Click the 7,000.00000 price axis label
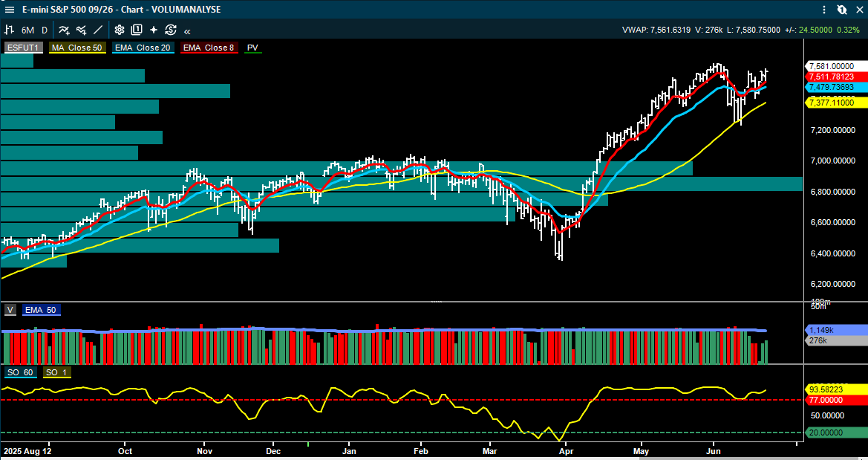 [832, 161]
